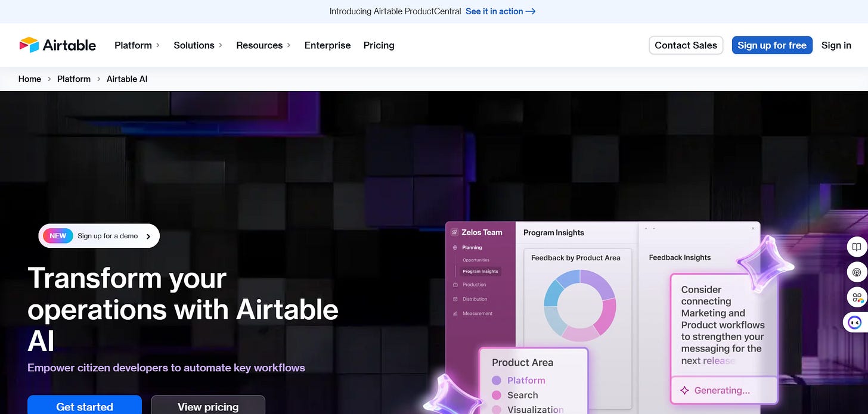Image resolution: width=868 pixels, height=414 pixels.
Task: Click the Product Area legend heading
Action: [x=523, y=363]
